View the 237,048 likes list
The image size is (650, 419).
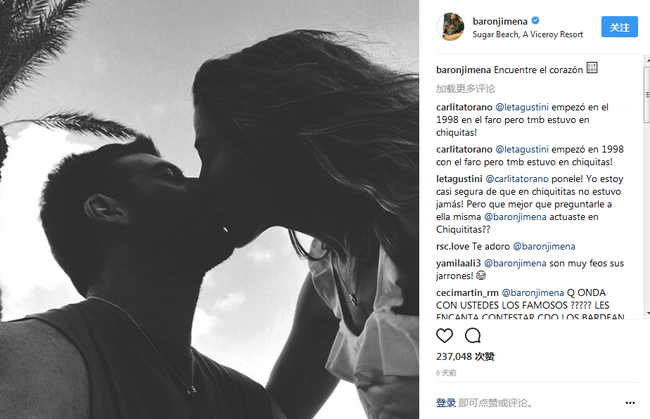click(465, 356)
